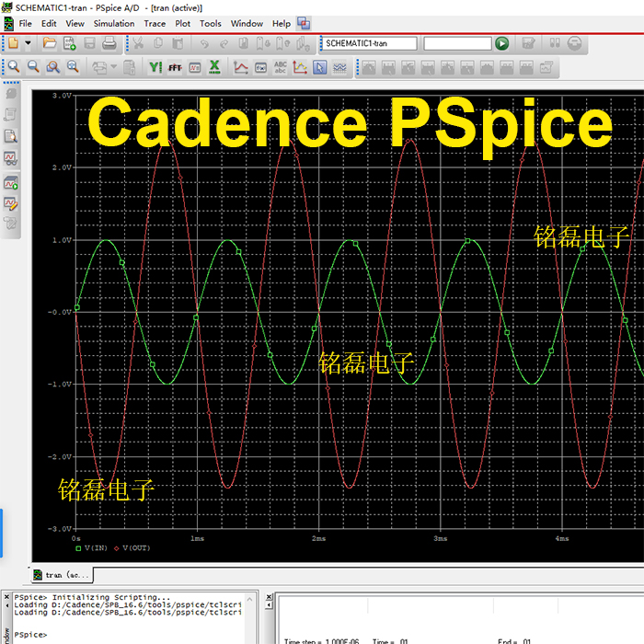Viewport: 644px width, 644px height.
Task: Click the green Run simulation button
Action: 502,43
